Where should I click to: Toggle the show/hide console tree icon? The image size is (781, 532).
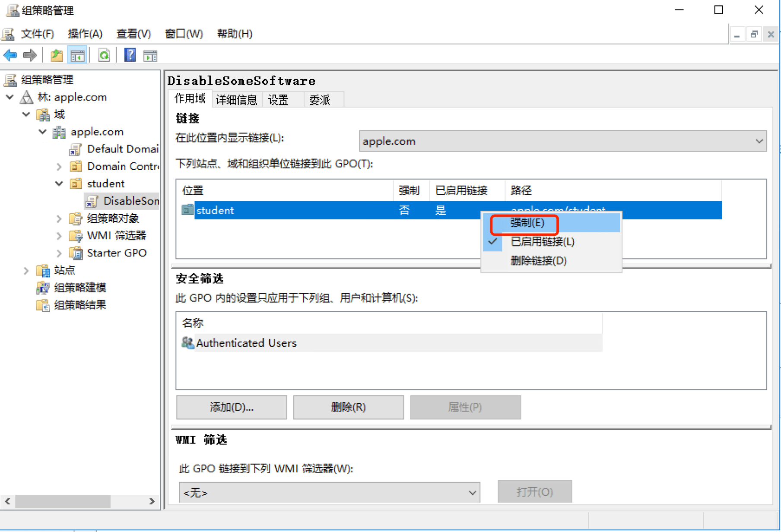point(78,55)
